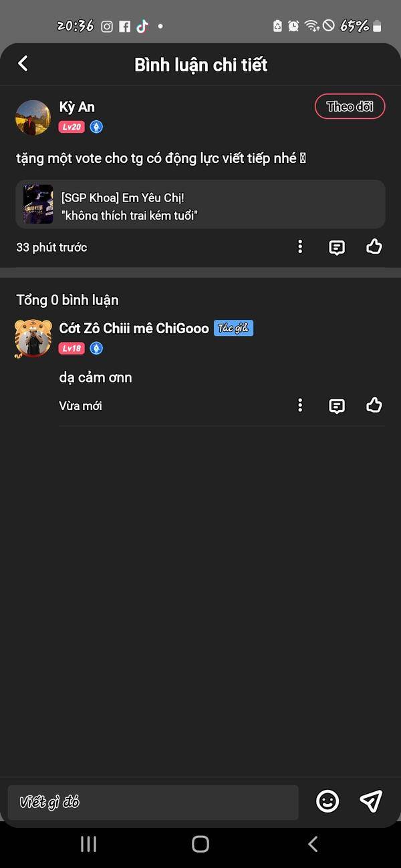Open Kỳ An's profile avatar

(x=33, y=118)
